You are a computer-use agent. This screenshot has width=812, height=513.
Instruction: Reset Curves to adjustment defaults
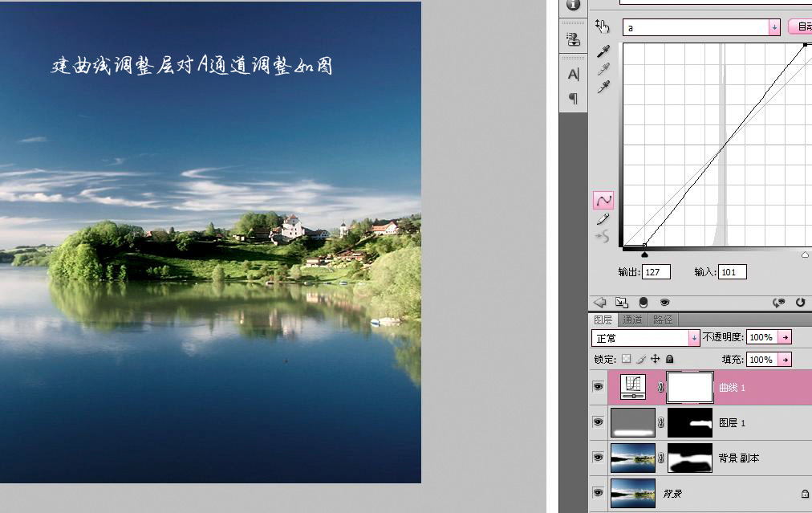pos(801,302)
